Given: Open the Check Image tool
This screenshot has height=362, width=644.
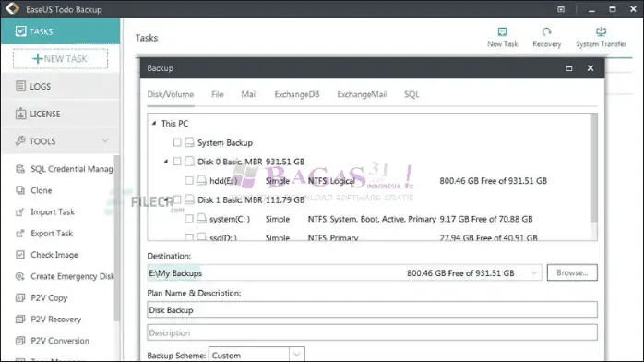Looking at the screenshot, I should [54, 255].
